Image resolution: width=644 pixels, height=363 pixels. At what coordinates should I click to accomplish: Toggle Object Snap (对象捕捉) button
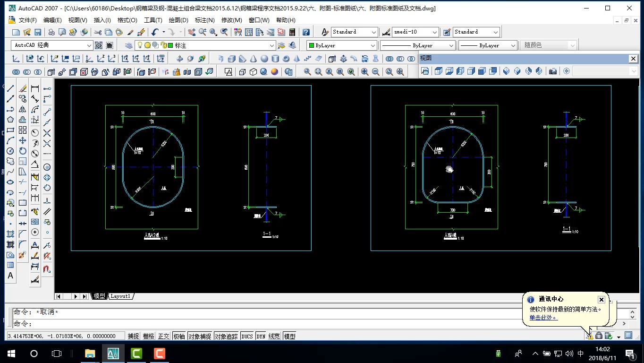tap(199, 336)
